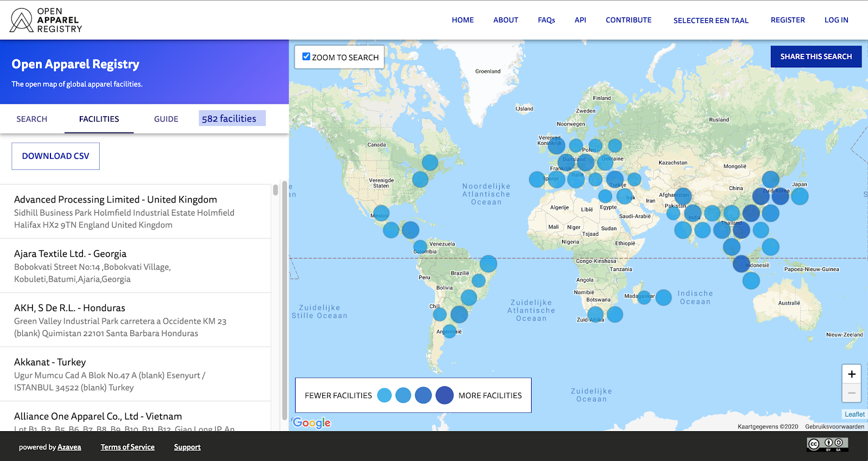Switch to the Guide tab
Screen dimensions: 868x461
(166, 119)
